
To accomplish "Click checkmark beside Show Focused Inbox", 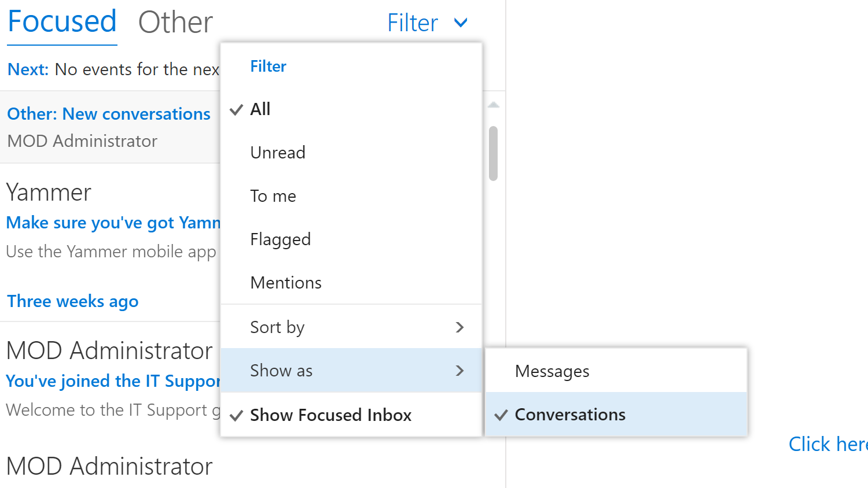I will (x=236, y=415).
